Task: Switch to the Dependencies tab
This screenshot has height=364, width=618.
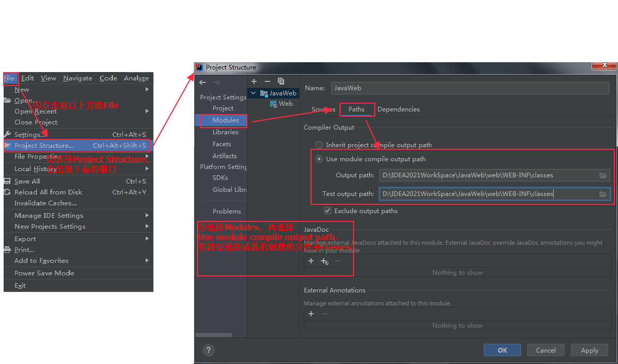Action: [x=399, y=109]
